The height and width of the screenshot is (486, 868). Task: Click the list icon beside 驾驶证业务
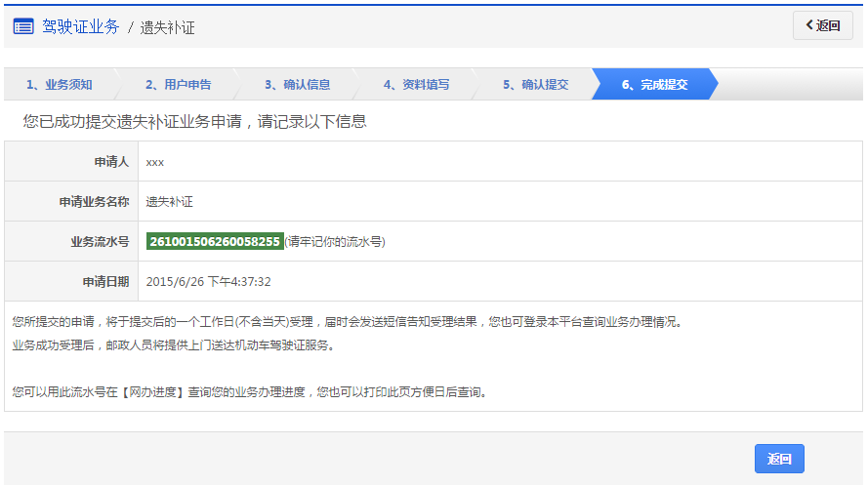[x=23, y=26]
